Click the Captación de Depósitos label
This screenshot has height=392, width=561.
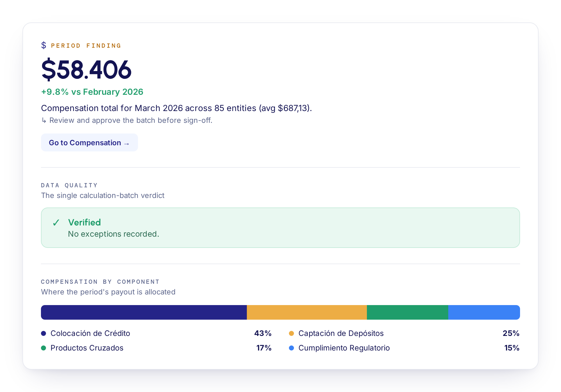[341, 333]
